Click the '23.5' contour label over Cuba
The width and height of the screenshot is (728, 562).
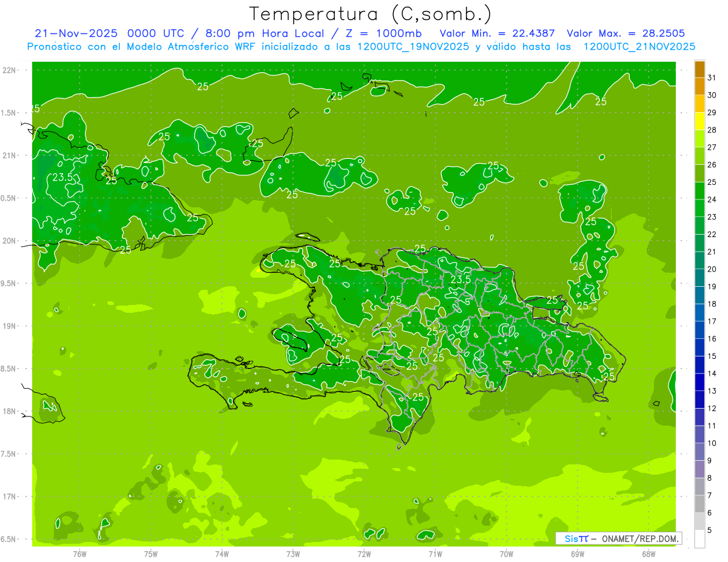tap(62, 178)
